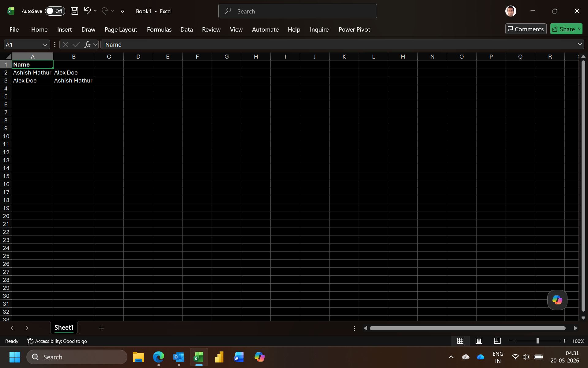Click the Copilot floating icon

(557, 300)
